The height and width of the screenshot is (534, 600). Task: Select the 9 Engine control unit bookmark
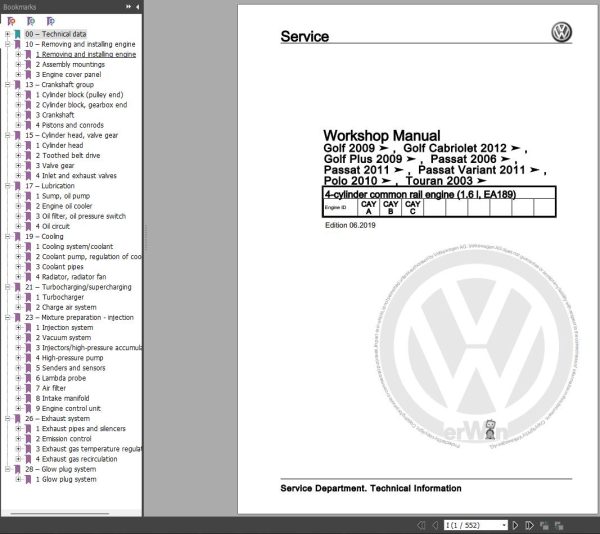(x=68, y=409)
